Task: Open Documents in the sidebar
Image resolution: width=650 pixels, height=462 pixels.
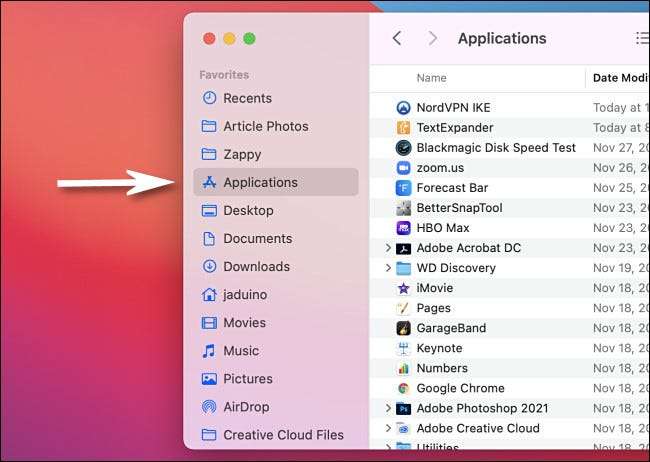Action: pos(276,238)
